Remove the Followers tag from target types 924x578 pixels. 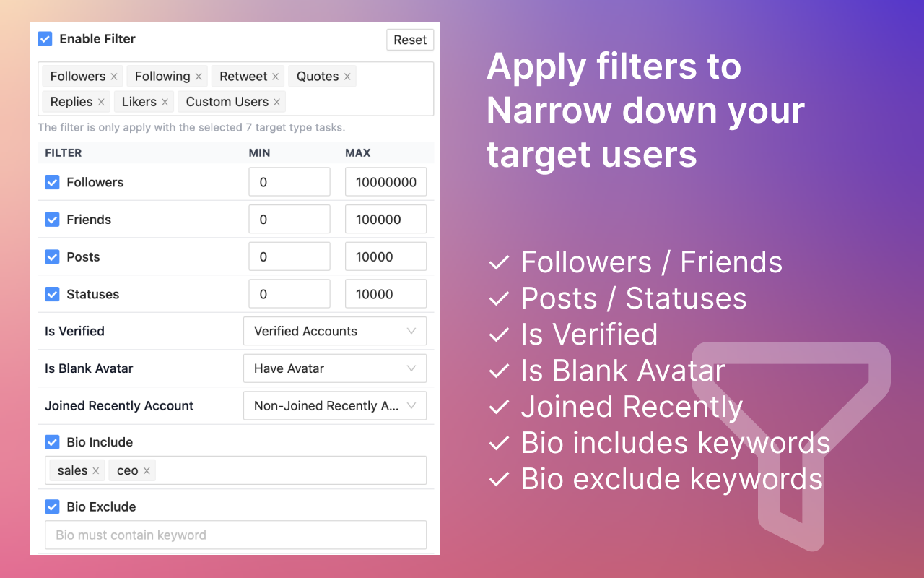coord(114,77)
